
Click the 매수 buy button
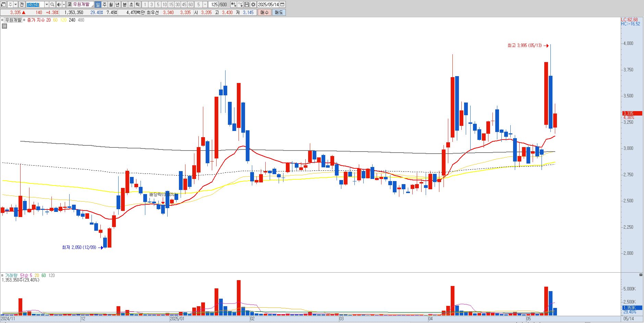click(264, 12)
